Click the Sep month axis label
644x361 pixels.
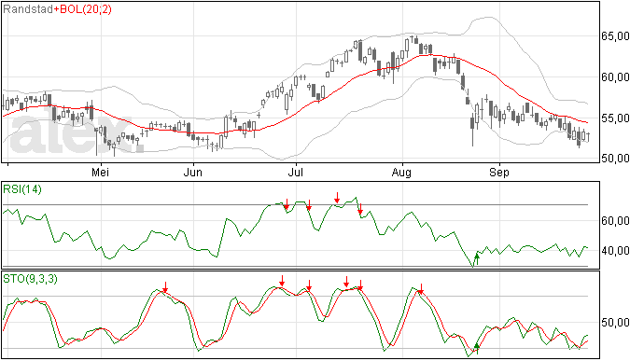pos(499,173)
